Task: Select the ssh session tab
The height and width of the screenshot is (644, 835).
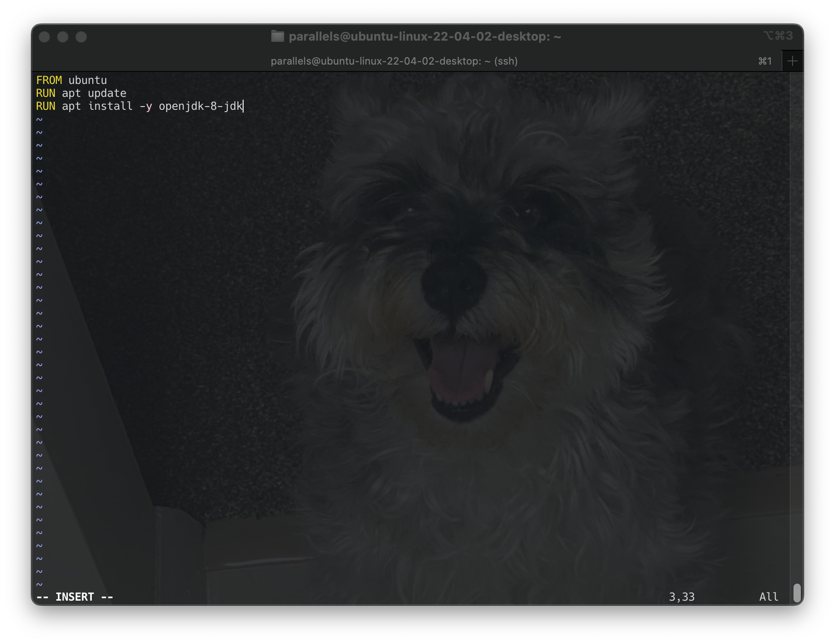Action: 394,61
